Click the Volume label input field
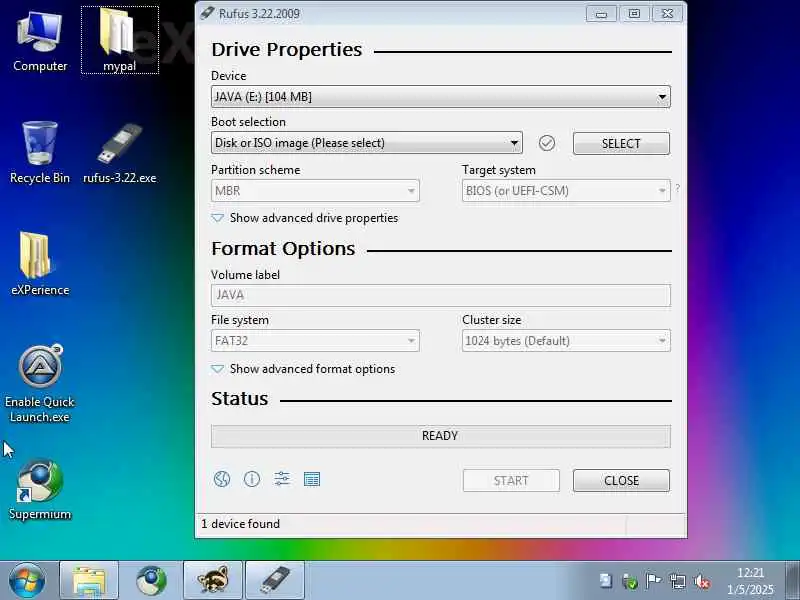The height and width of the screenshot is (600, 800). click(441, 295)
